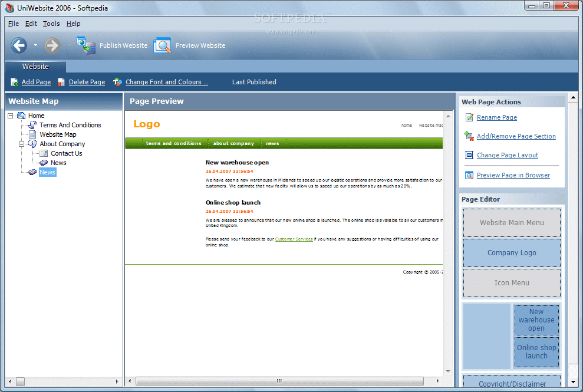Click the Change Page Layout icon
The width and height of the screenshot is (583, 392).
coord(469,155)
